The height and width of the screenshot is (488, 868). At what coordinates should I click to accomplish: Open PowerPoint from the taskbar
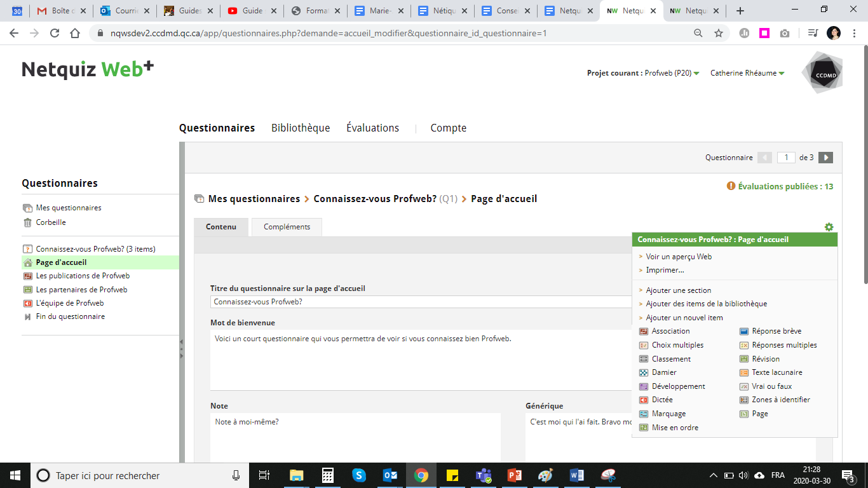pos(515,475)
